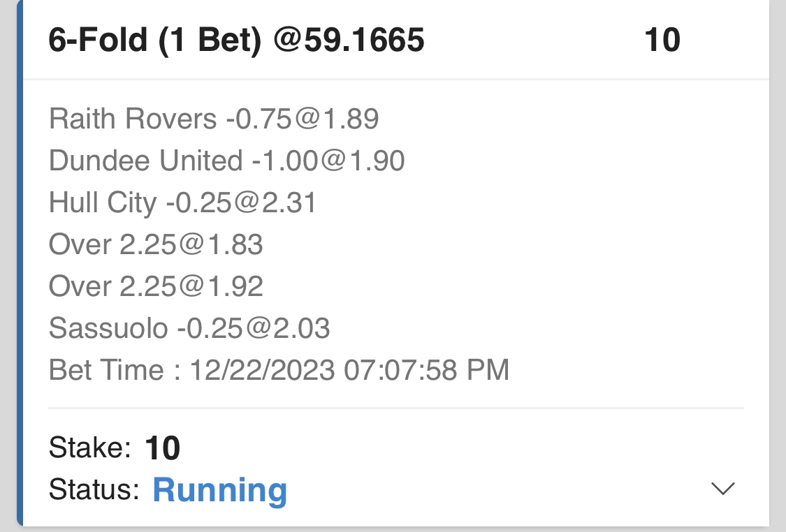
Task: Click the bold stake value 10
Action: point(163,448)
